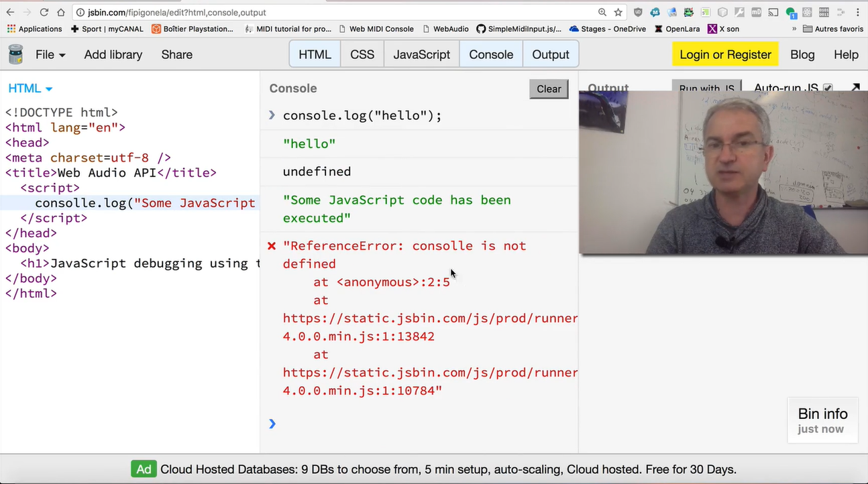Click the consolle.log line in HTML editor
The height and width of the screenshot is (484, 868).
tap(130, 203)
